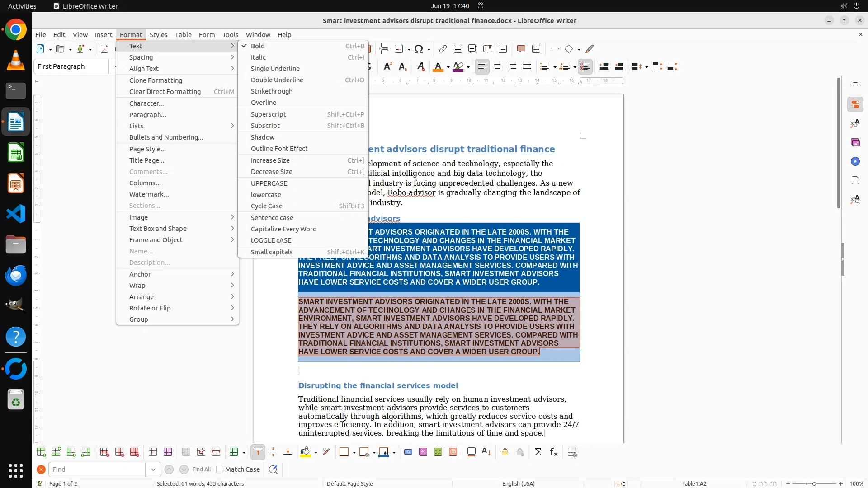This screenshot has height=488, width=868.
Task: Click Insert Comment icon in toolbar
Action: coord(521,49)
